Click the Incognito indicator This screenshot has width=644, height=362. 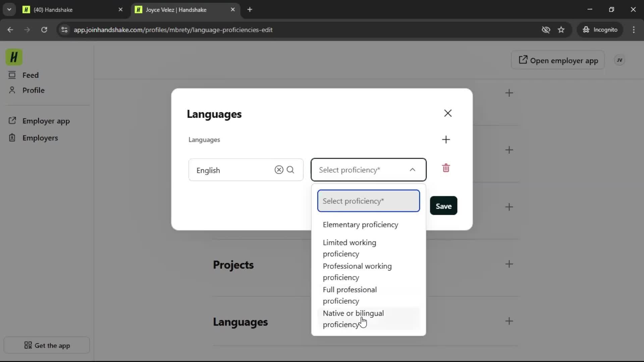[600, 30]
